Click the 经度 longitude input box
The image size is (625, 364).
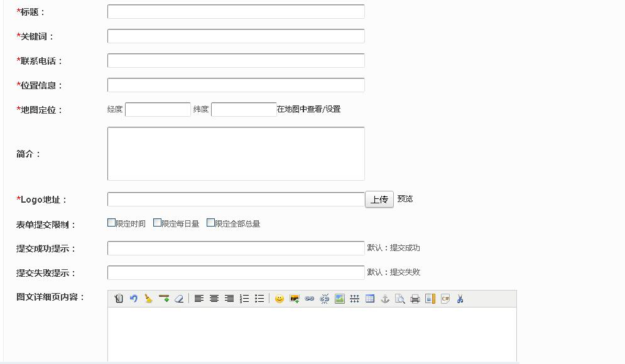tap(158, 110)
